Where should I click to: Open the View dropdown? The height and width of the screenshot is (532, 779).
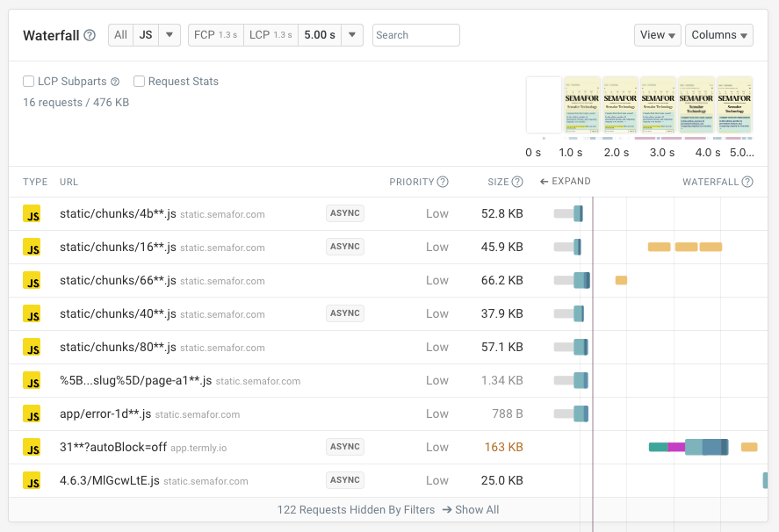point(657,35)
